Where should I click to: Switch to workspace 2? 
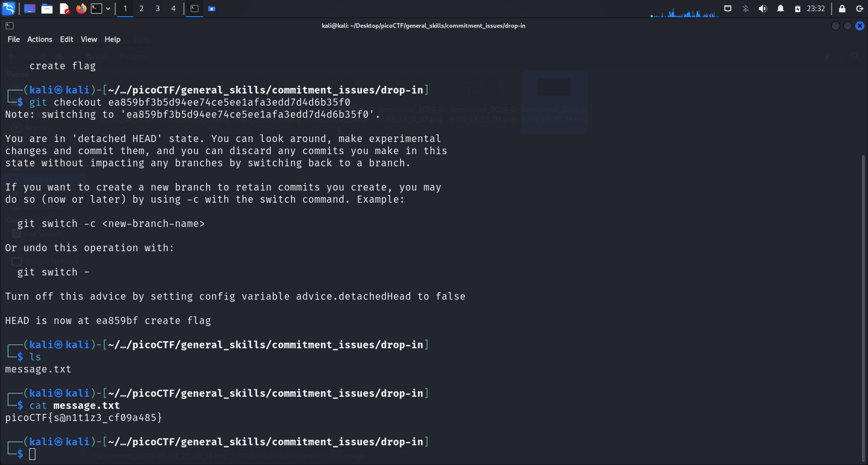click(x=141, y=9)
